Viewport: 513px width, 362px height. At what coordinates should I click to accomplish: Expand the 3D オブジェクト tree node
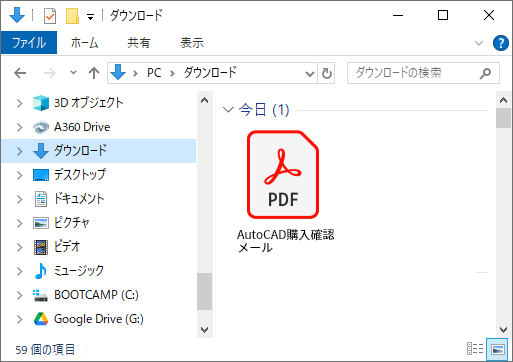coord(20,103)
